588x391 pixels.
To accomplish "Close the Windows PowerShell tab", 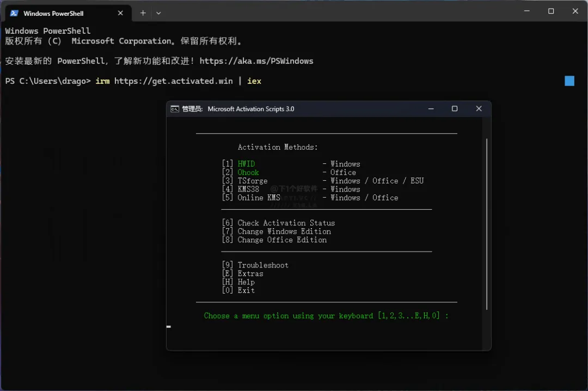I will click(x=122, y=13).
